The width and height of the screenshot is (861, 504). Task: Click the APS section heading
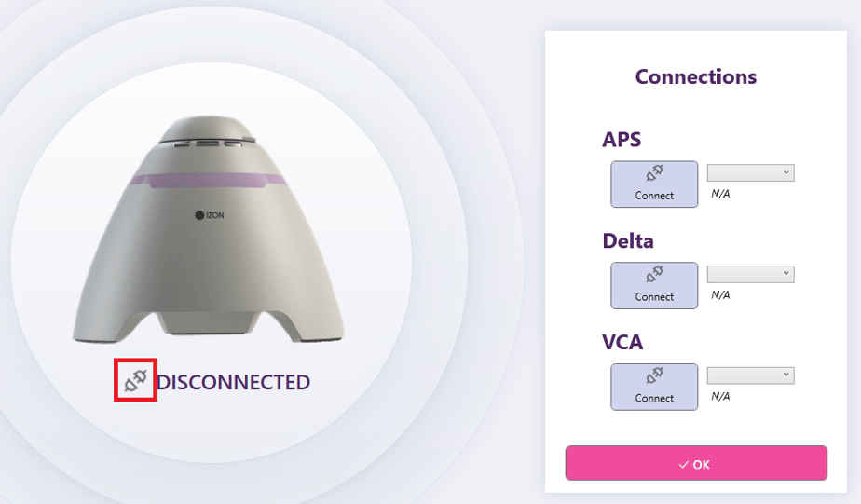[622, 140]
